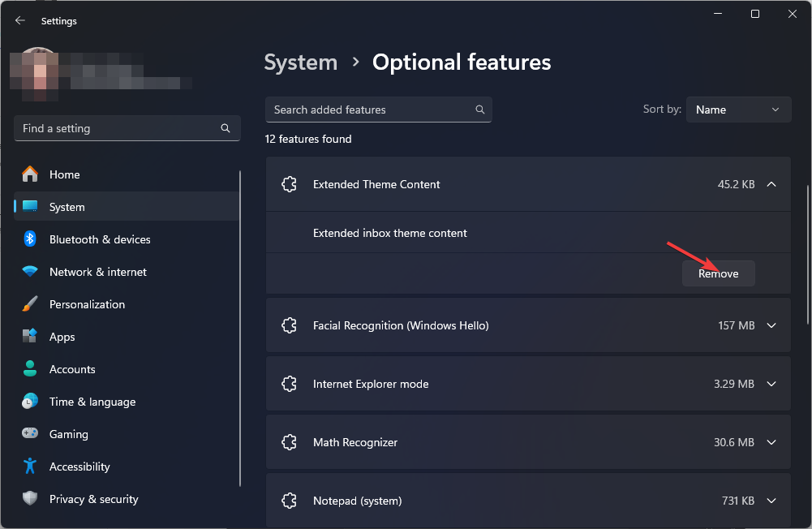Expand the Internet Explorer mode feature
This screenshot has width=812, height=529.
(771, 384)
